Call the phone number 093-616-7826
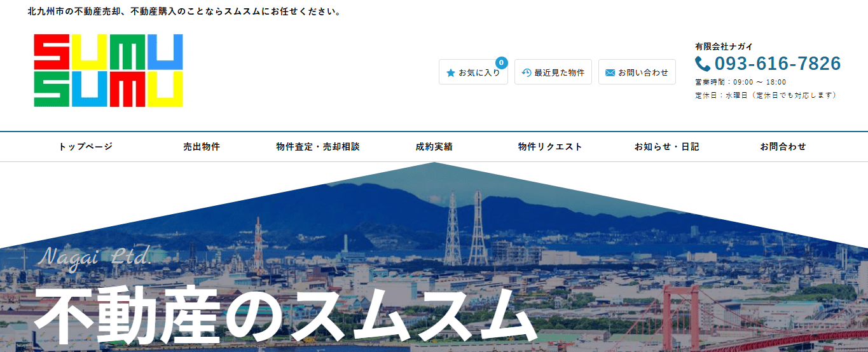 pos(777,64)
